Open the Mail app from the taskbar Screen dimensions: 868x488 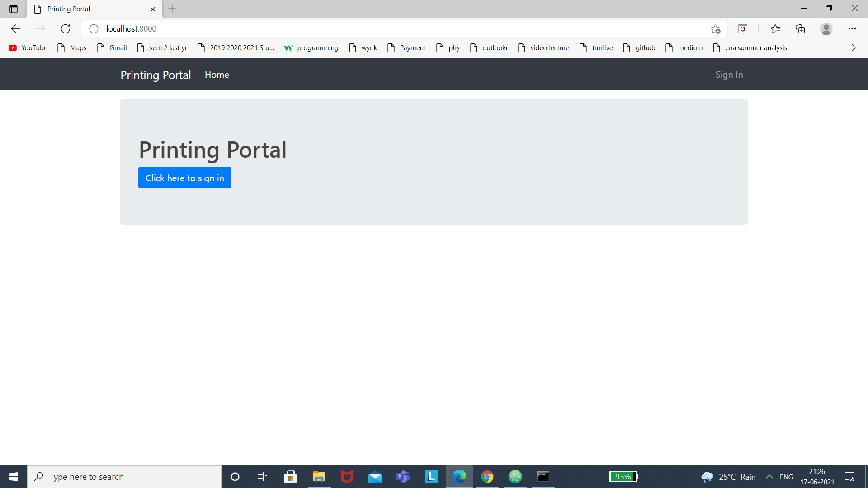(375, 476)
